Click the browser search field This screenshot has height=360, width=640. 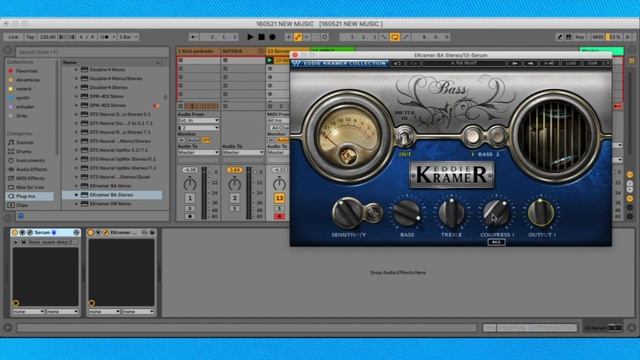92,52
